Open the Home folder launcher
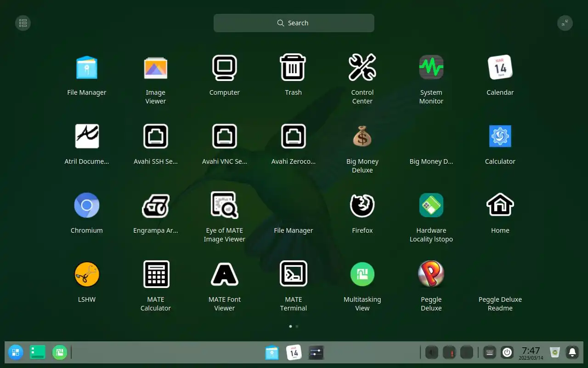588x368 pixels. tap(500, 206)
